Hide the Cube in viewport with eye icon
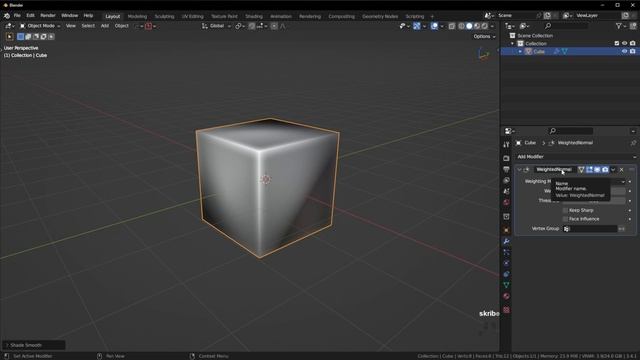 point(624,51)
